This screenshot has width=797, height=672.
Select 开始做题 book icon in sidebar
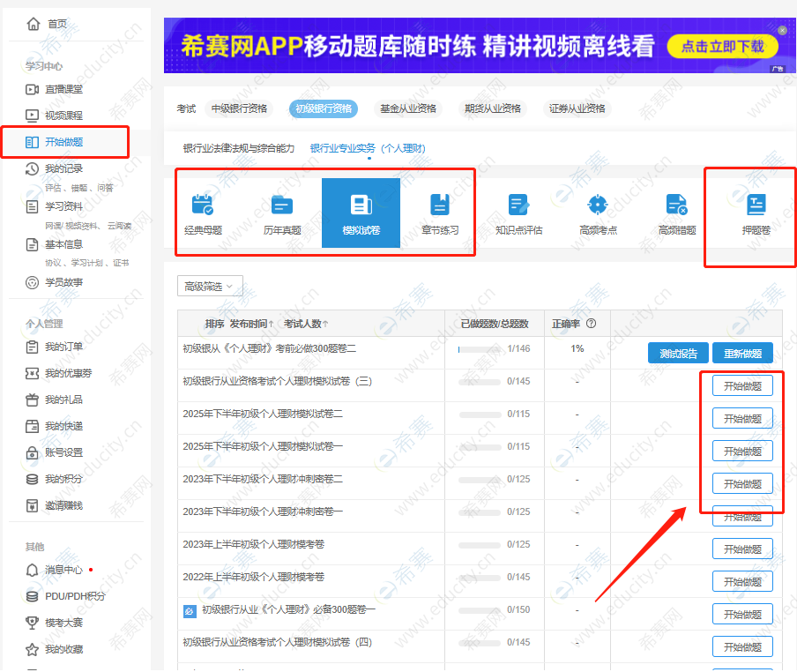pyautogui.click(x=32, y=142)
